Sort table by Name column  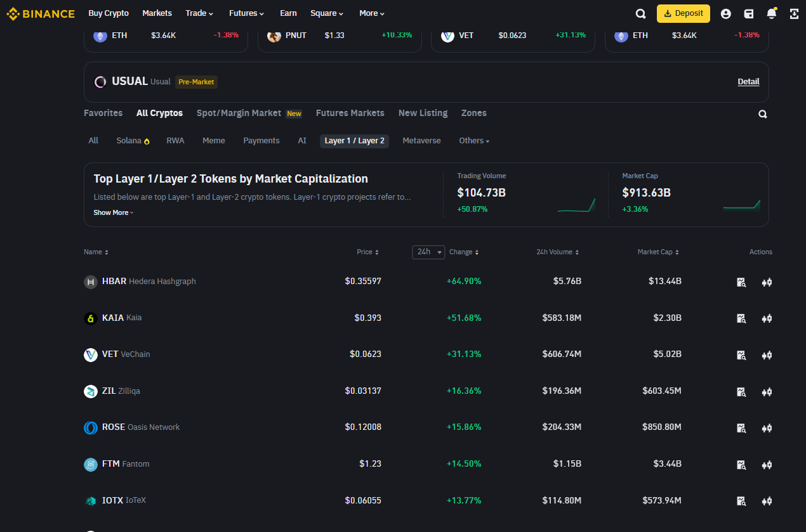(x=96, y=252)
